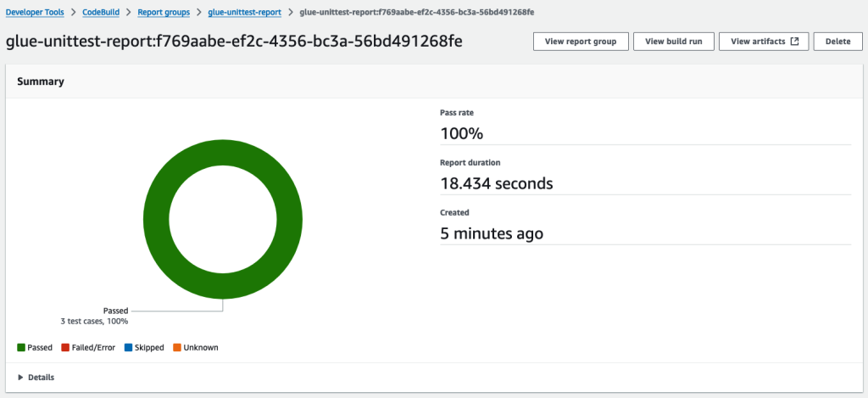
Task: Click the orange Unknown legend swatch
Action: pos(177,348)
